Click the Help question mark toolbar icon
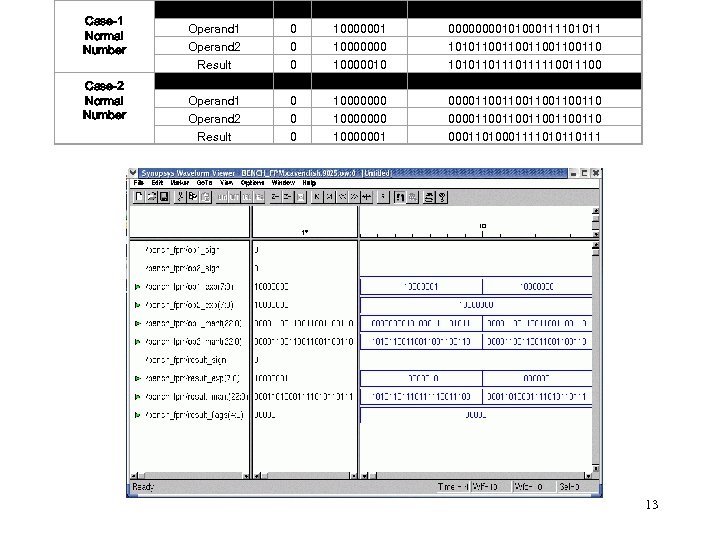720x540 pixels. [x=441, y=197]
